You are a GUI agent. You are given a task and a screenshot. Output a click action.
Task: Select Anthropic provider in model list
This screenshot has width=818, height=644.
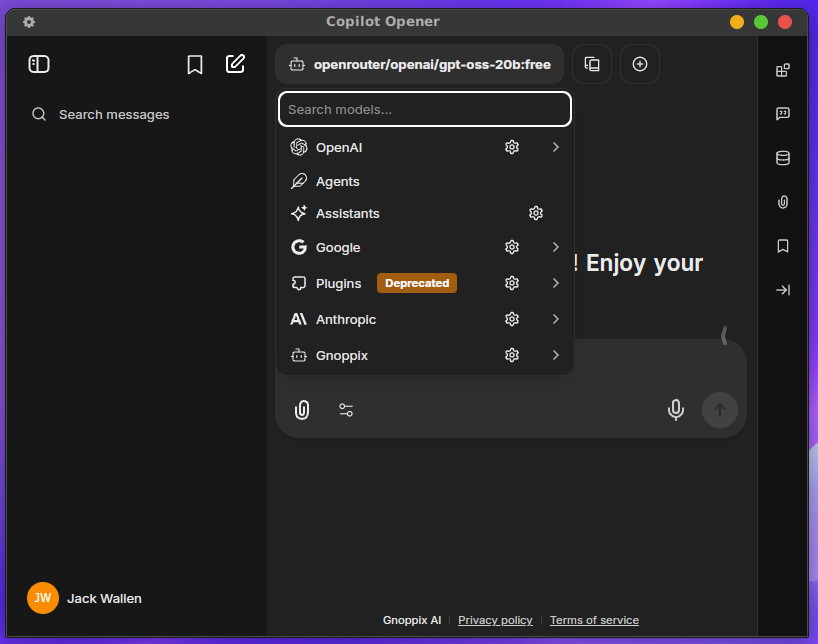pos(425,319)
